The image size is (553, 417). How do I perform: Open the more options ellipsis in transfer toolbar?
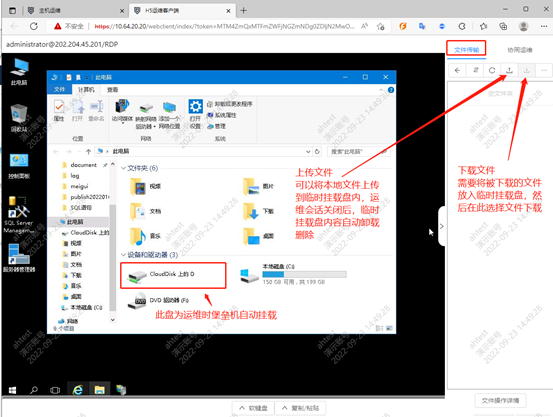544,70
